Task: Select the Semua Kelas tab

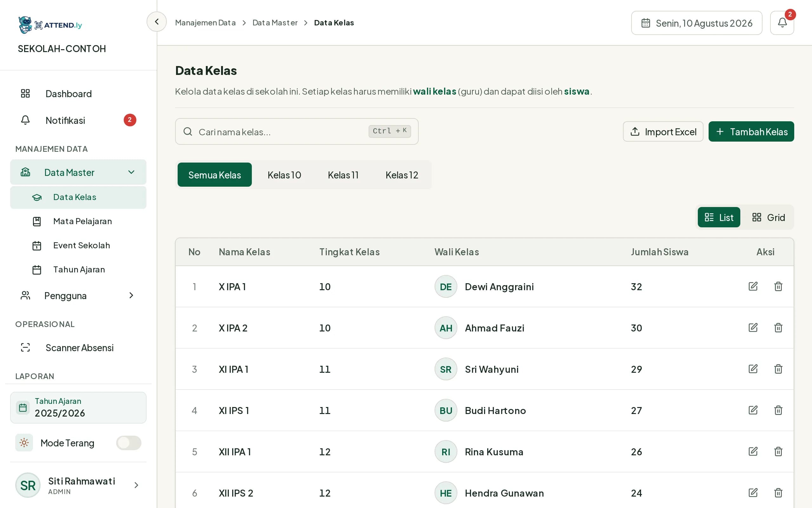Action: point(214,175)
